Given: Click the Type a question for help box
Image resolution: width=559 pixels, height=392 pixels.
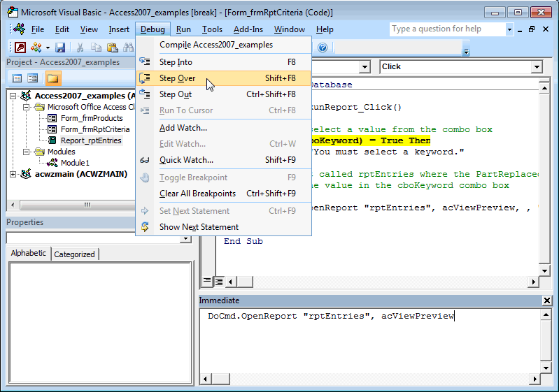Looking at the screenshot, I should click(448, 29).
